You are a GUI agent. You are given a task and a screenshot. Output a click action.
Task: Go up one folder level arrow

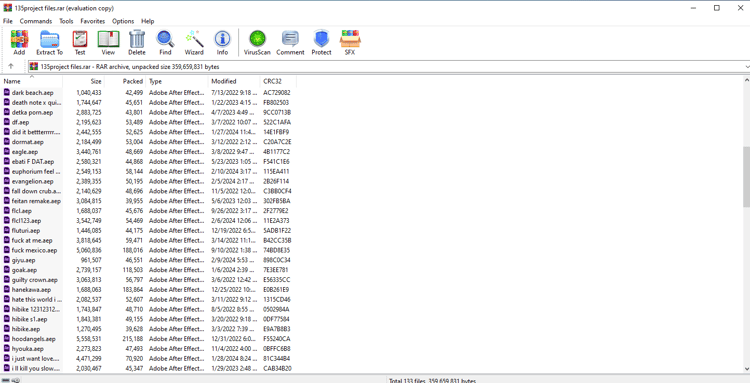click(11, 66)
